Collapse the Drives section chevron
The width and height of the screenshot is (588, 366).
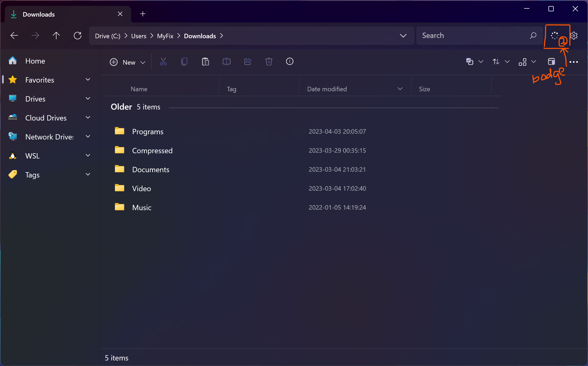click(88, 99)
